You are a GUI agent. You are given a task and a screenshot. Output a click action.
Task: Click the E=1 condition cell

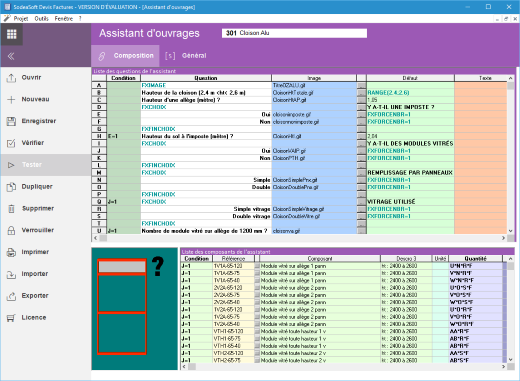click(123, 136)
